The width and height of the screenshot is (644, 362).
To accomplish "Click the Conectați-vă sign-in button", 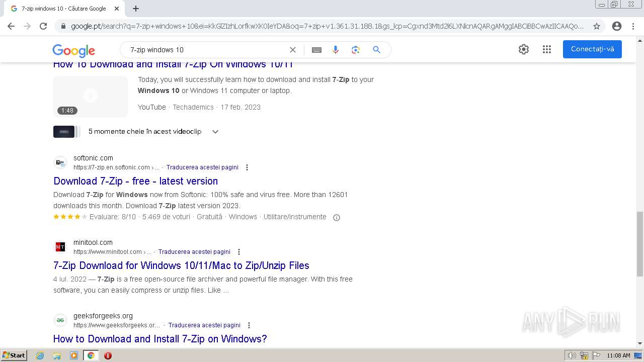I will point(592,49).
